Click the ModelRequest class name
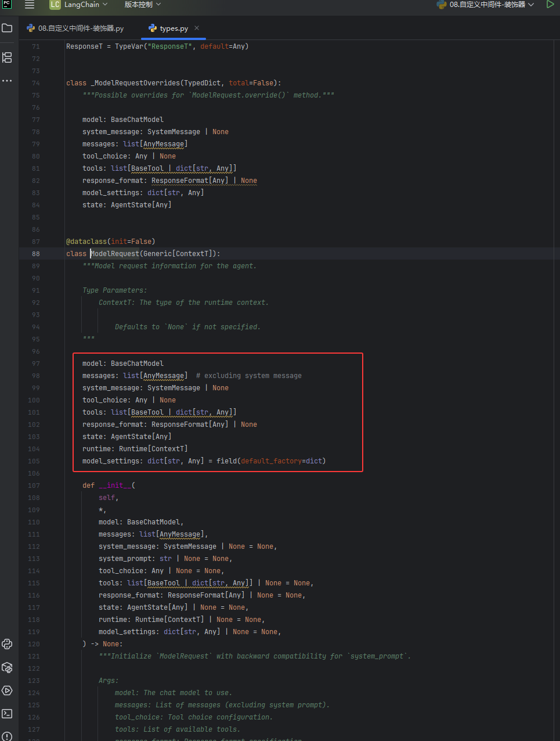This screenshot has height=741, width=560. pyautogui.click(x=115, y=254)
